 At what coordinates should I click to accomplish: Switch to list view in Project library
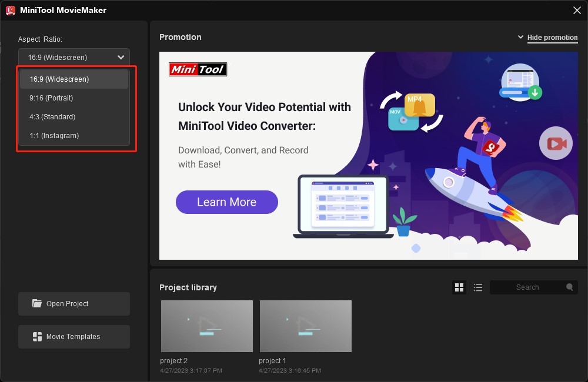(478, 287)
